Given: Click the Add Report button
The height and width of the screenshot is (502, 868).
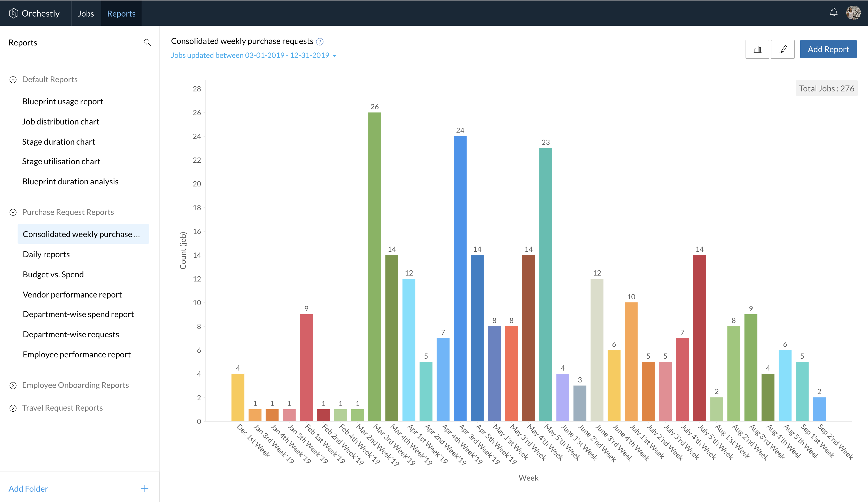Looking at the screenshot, I should pos(828,49).
